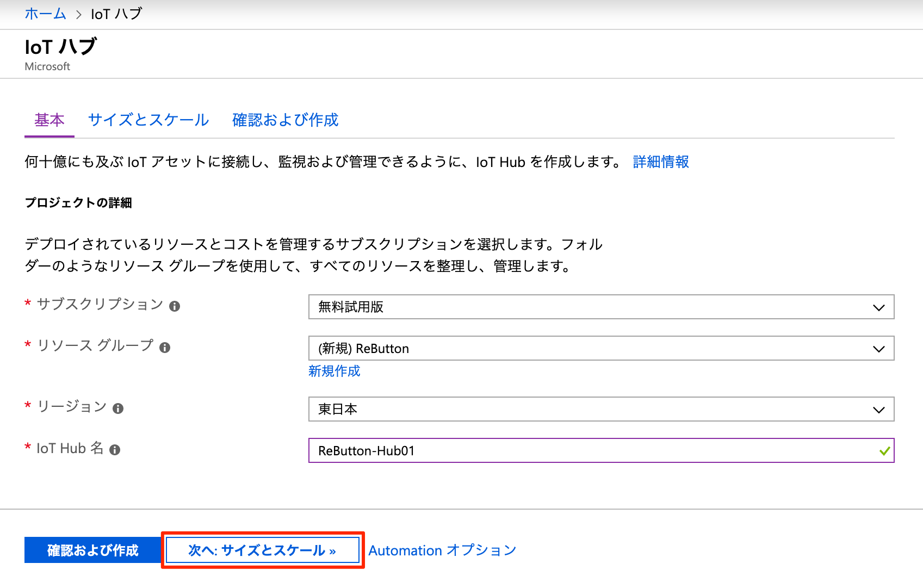Show info tooltip for IoT Hub 名
Image resolution: width=923 pixels, height=588 pixels.
pyautogui.click(x=115, y=450)
